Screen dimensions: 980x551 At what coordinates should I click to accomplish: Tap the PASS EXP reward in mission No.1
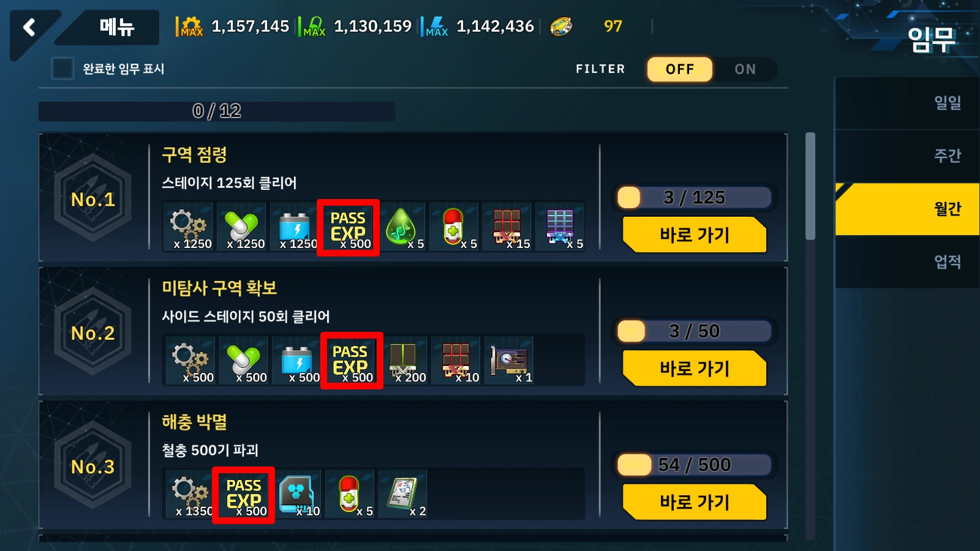pos(348,228)
